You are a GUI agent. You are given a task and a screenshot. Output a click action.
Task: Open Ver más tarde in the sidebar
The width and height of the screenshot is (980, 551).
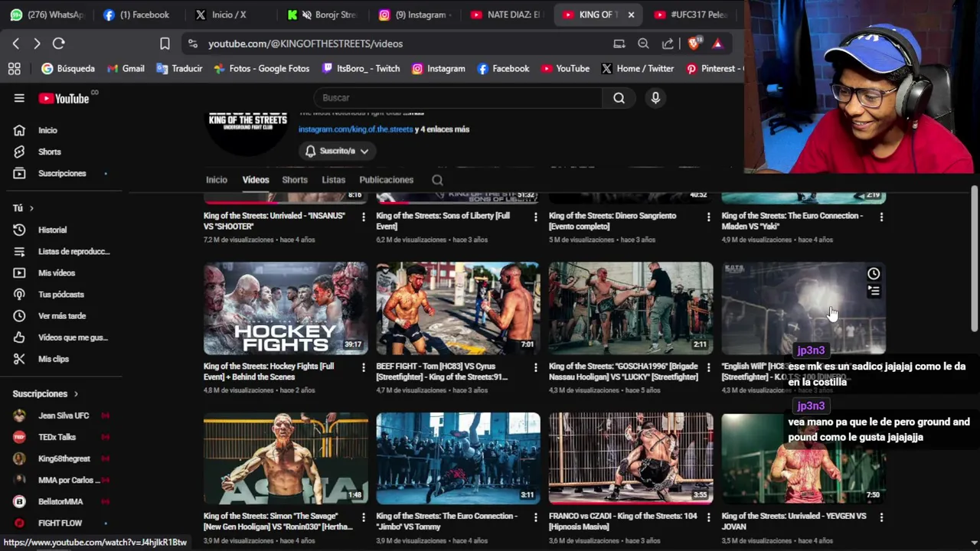coord(61,316)
